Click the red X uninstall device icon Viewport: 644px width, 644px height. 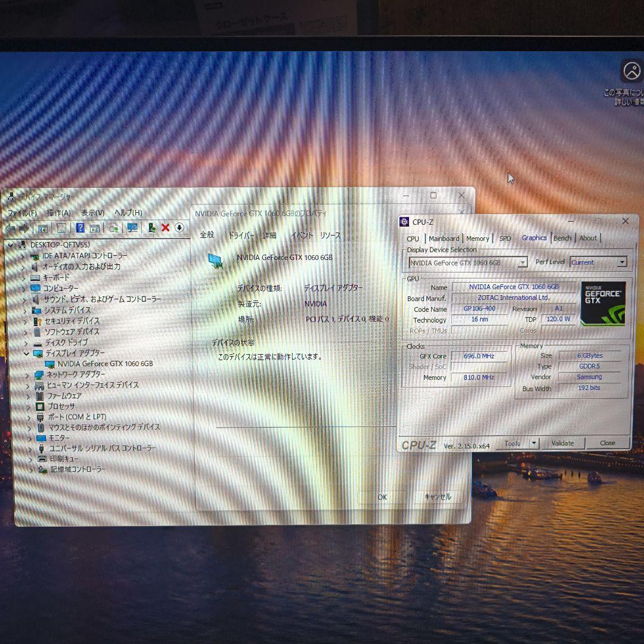[x=166, y=228]
